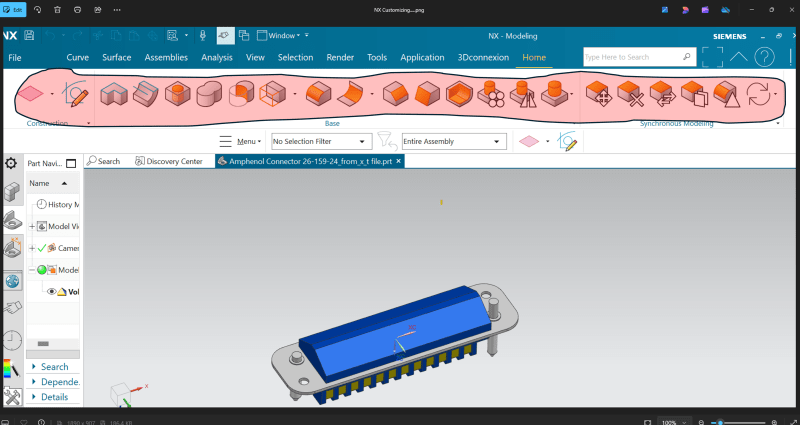The height and width of the screenshot is (425, 800).
Task: Select the Face Blend surface tool
Action: pyautogui.click(x=351, y=94)
